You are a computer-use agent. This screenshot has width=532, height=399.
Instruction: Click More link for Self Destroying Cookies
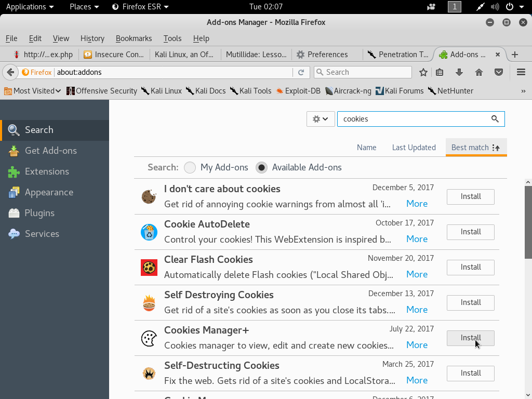coord(417,310)
